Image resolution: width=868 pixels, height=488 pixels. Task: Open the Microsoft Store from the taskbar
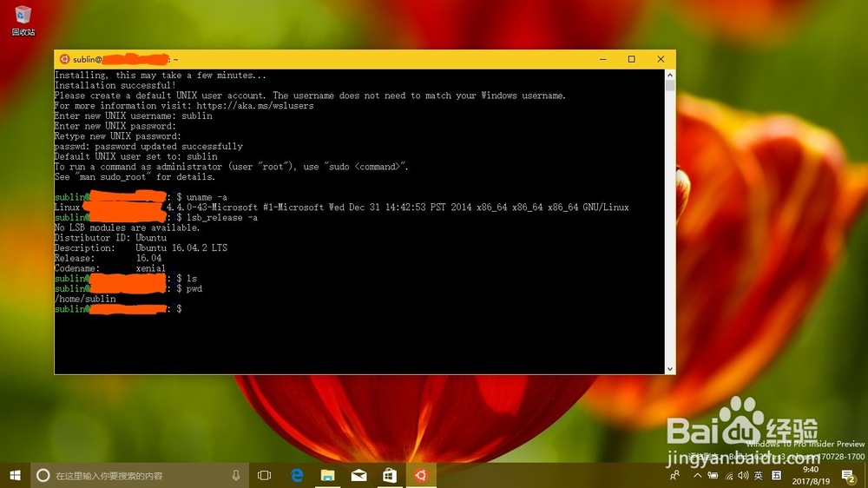click(390, 475)
